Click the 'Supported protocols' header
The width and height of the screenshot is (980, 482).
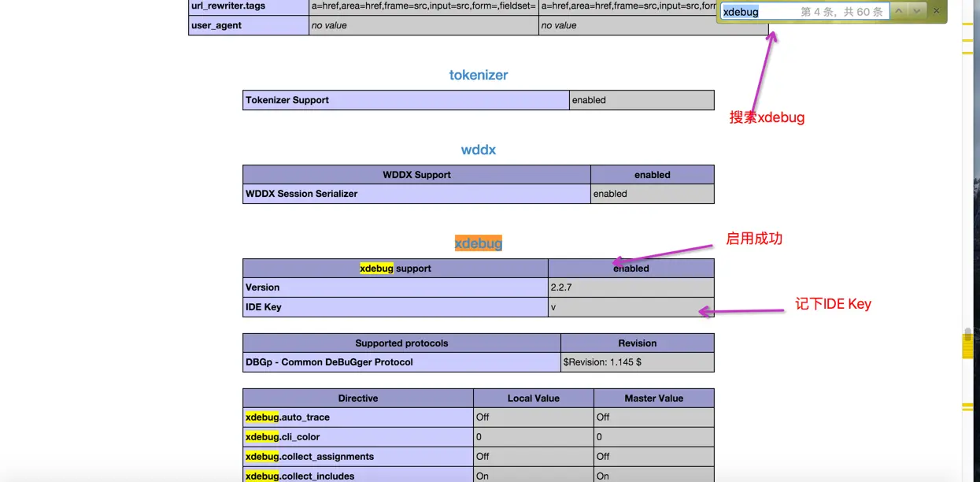[401, 343]
